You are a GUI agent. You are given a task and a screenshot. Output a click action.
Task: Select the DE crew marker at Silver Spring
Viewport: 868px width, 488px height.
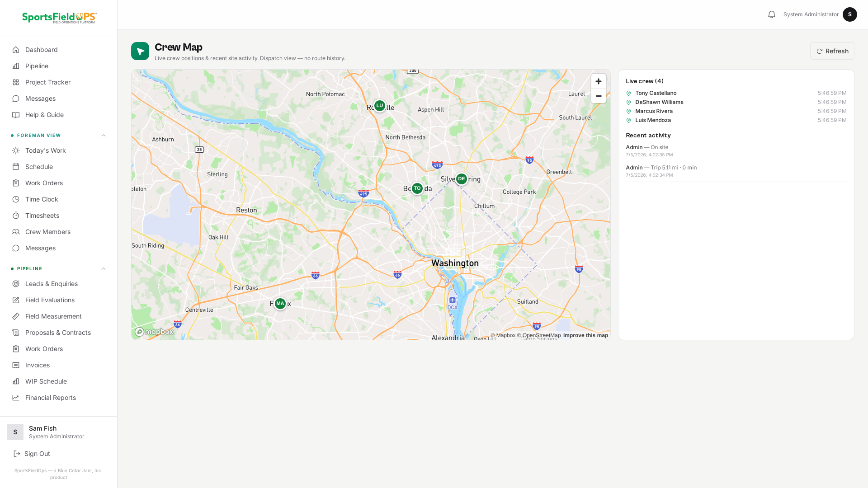pyautogui.click(x=462, y=179)
